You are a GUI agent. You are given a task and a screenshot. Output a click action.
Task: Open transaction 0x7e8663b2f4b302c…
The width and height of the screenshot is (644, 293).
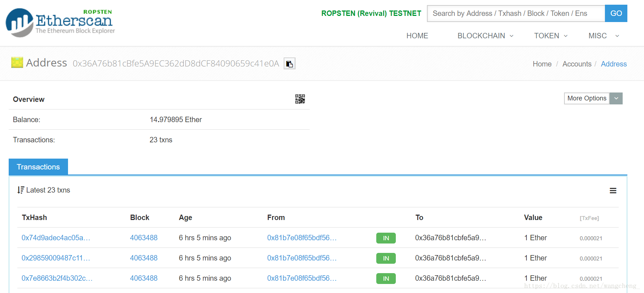pos(57,278)
